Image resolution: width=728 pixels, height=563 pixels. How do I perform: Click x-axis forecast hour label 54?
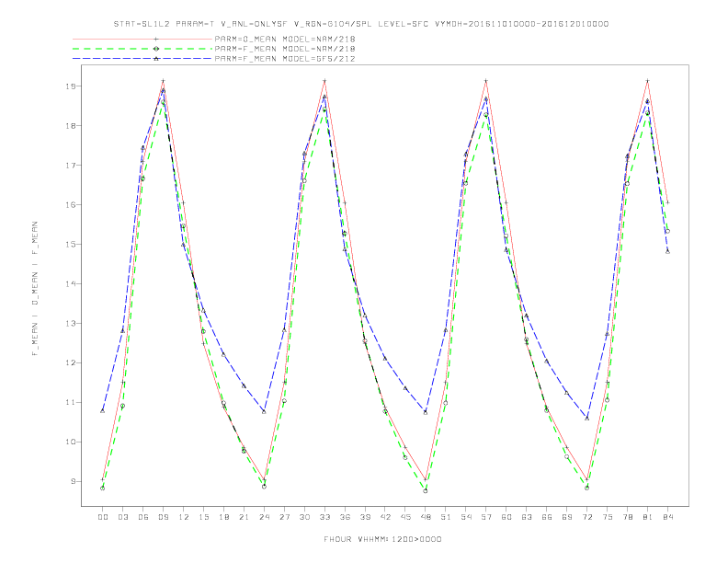(x=466, y=517)
